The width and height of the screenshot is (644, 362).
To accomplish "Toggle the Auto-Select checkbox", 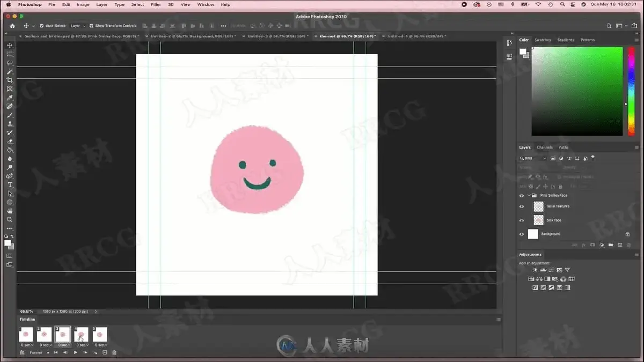I will pos(41,26).
